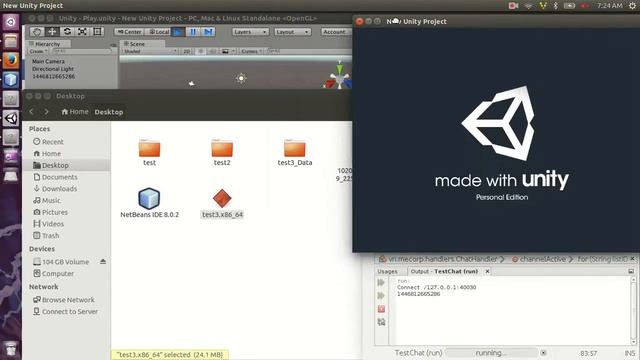Screen dimensions: 640x360
Task: Open the Layout dropdown in Unity
Action: (293, 32)
